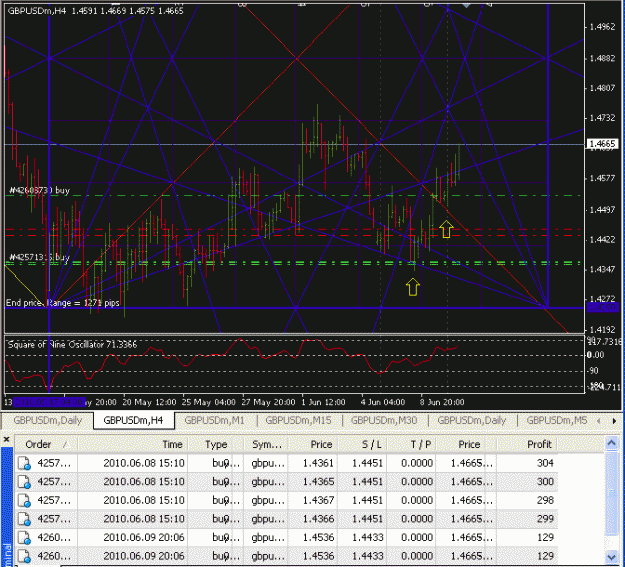Click the highlighted blue date label on time axis
The width and height of the screenshot is (625, 567).
pyautogui.click(x=49, y=402)
